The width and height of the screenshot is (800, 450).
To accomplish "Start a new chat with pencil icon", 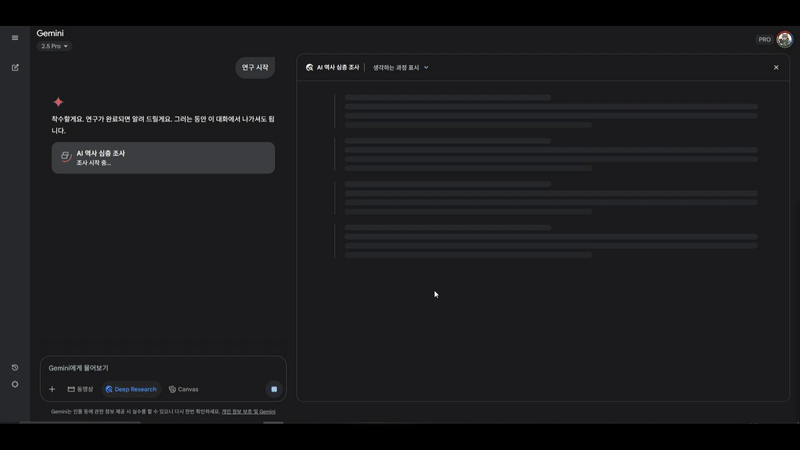I will click(x=15, y=68).
